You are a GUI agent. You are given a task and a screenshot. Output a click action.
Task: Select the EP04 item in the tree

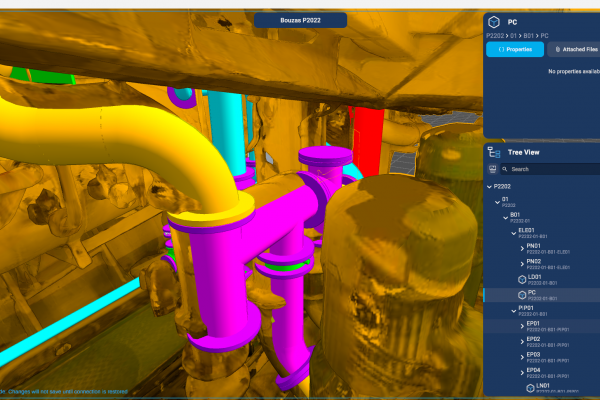click(x=533, y=371)
